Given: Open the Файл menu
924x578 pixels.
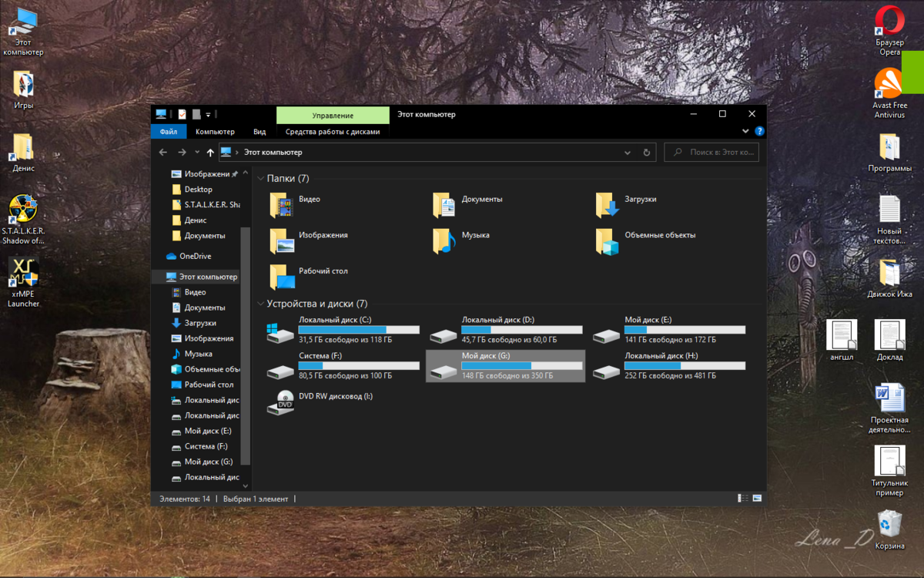Looking at the screenshot, I should click(x=169, y=132).
